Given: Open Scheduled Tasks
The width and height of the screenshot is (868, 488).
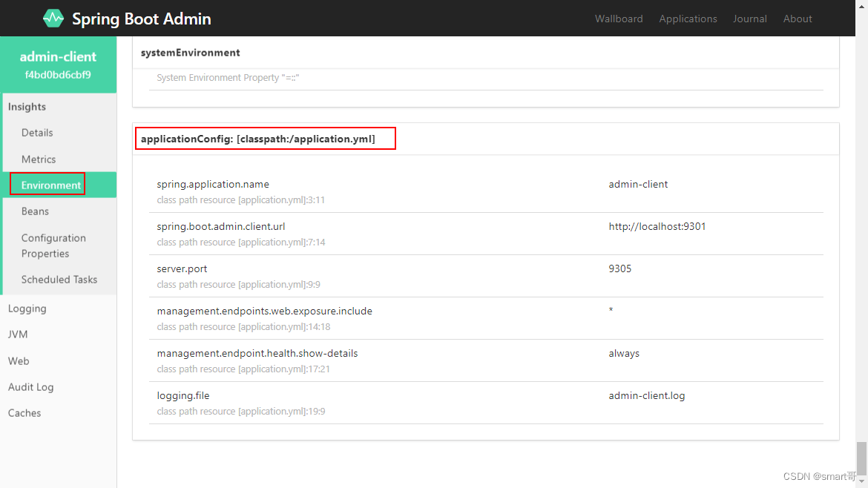Looking at the screenshot, I should tap(60, 280).
